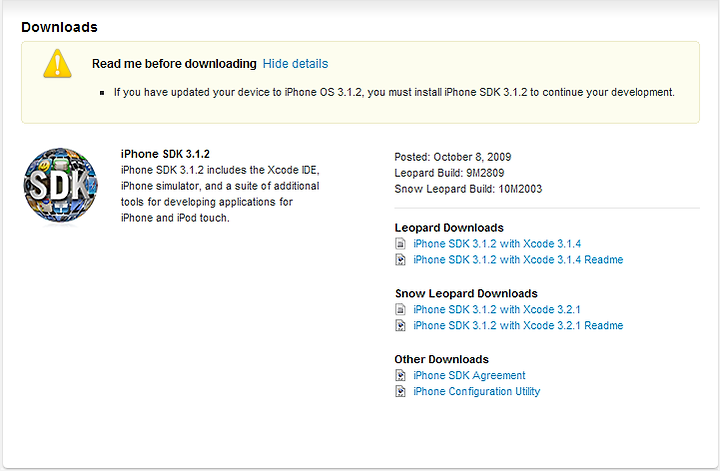Click the SDK description paragraph
This screenshot has width=720, height=471.
tap(220, 194)
